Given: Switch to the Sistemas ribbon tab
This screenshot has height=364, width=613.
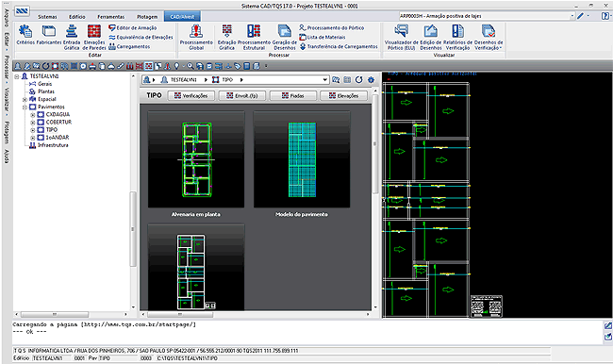Looking at the screenshot, I should pyautogui.click(x=47, y=17).
